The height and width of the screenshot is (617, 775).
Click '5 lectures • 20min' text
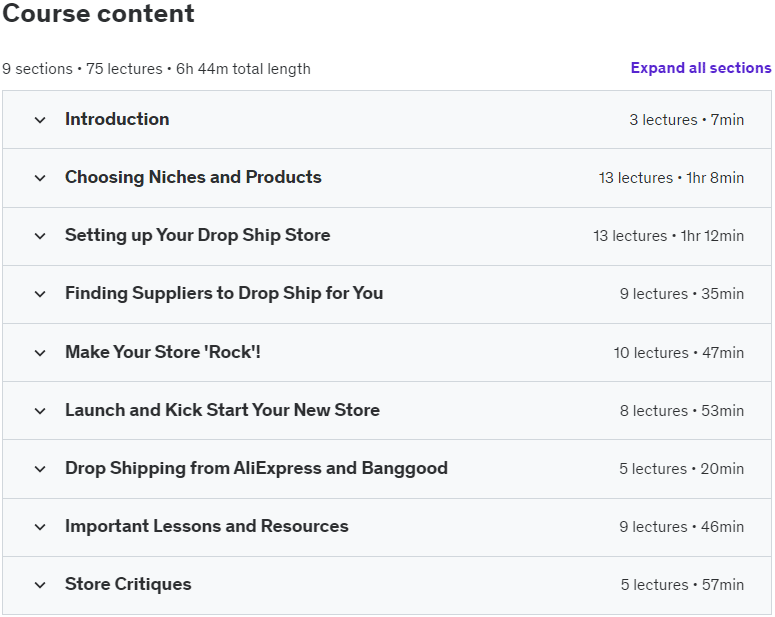pyautogui.click(x=682, y=469)
